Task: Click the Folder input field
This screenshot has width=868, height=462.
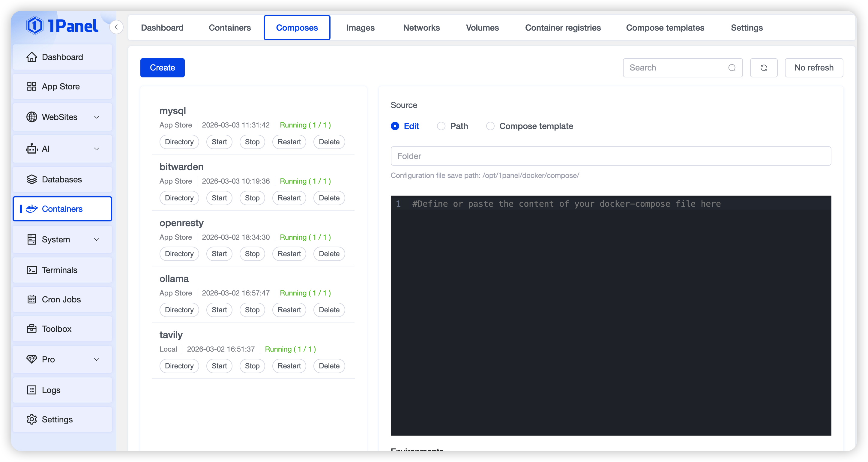Action: [611, 156]
